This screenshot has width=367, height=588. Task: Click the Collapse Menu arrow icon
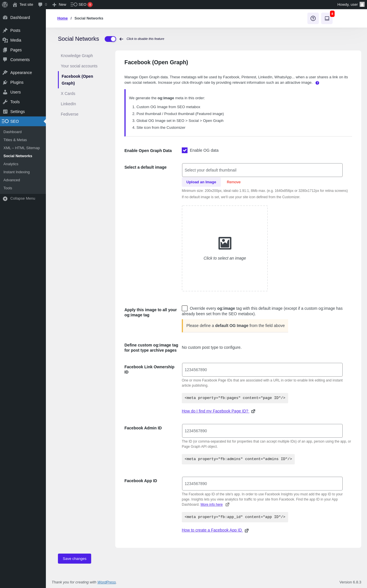point(5,198)
